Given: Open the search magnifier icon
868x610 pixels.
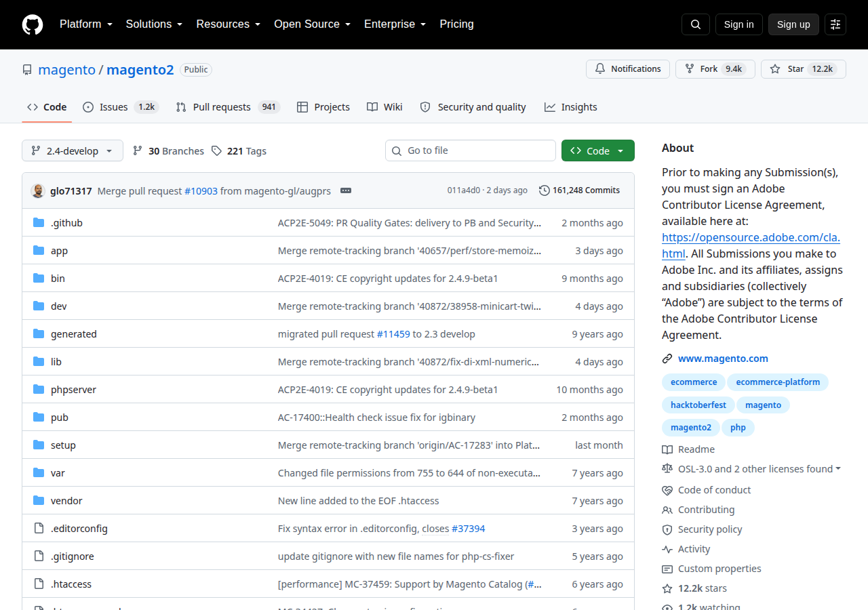Looking at the screenshot, I should tap(696, 24).
